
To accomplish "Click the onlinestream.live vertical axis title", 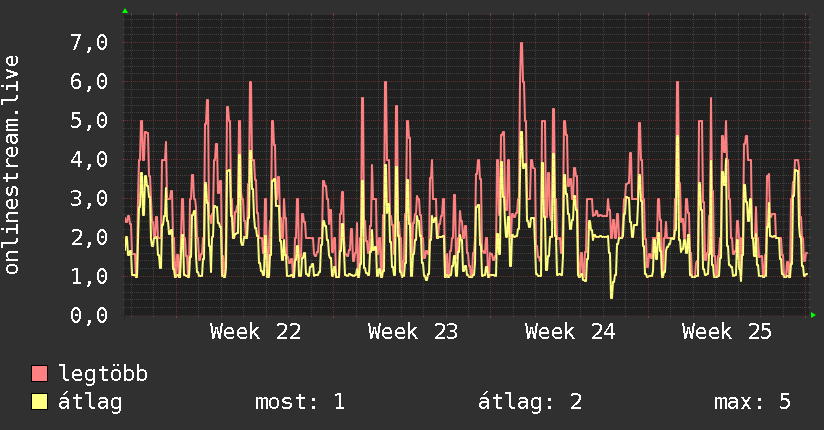I will coord(12,165).
